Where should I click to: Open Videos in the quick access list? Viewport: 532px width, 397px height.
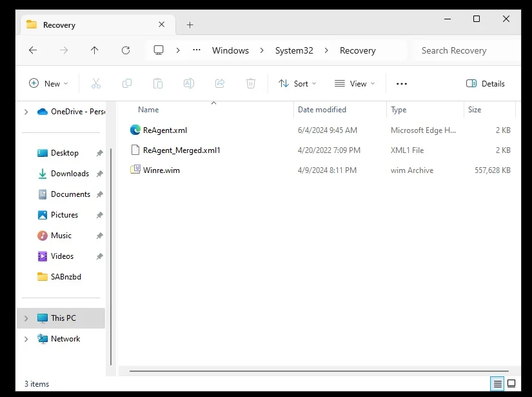click(x=62, y=256)
